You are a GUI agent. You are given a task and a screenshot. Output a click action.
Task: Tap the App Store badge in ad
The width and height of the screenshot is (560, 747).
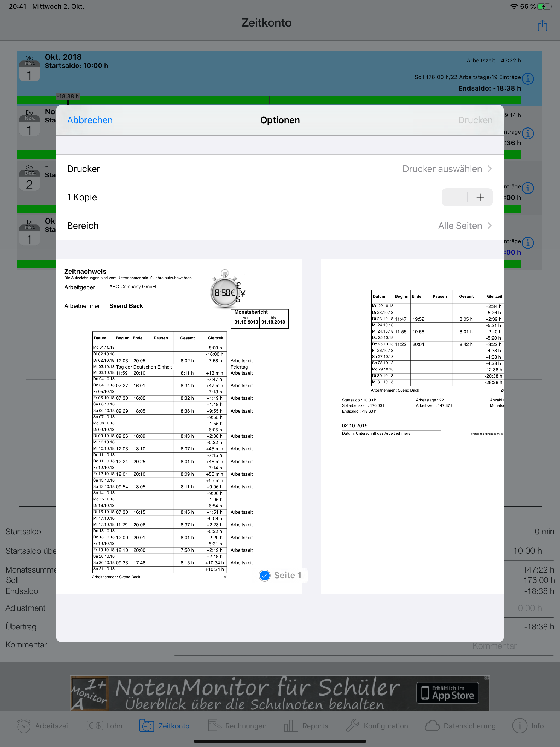448,693
